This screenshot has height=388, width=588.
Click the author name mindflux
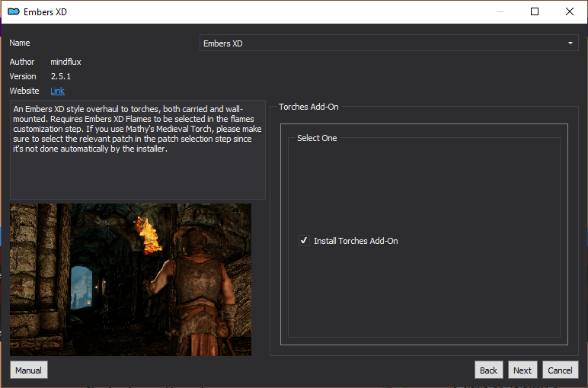point(66,62)
